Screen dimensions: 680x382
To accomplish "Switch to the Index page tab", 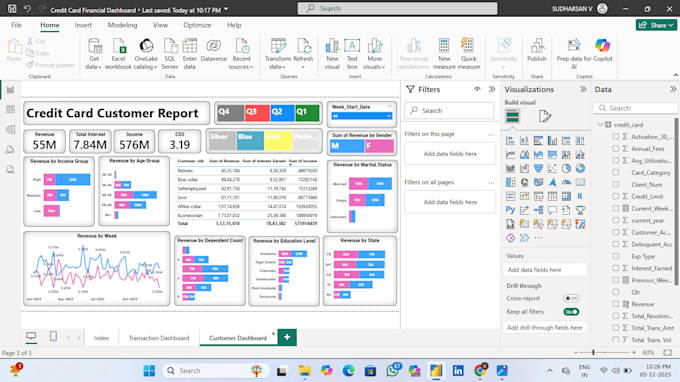I will click(101, 338).
